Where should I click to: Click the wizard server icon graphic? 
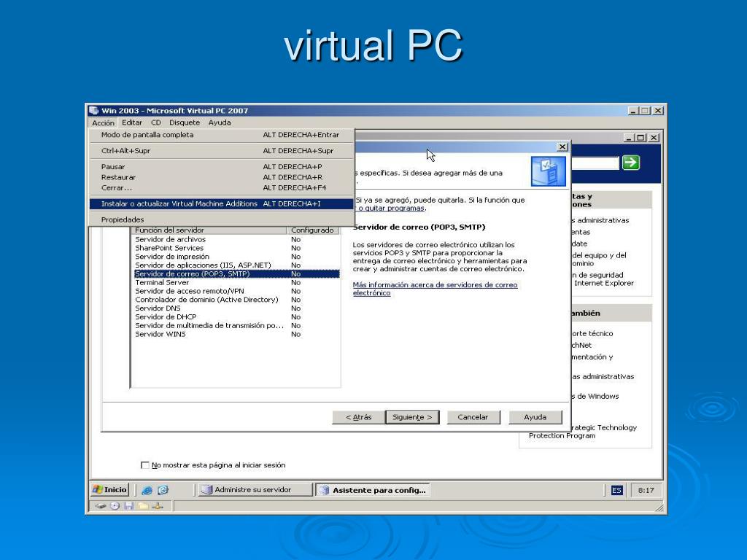[549, 171]
